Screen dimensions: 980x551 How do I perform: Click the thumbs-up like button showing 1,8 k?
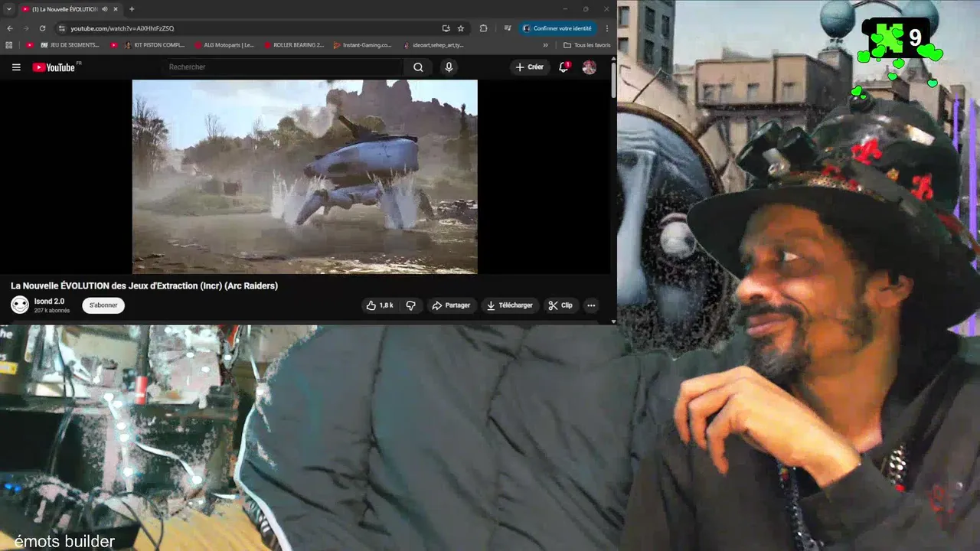(x=380, y=305)
